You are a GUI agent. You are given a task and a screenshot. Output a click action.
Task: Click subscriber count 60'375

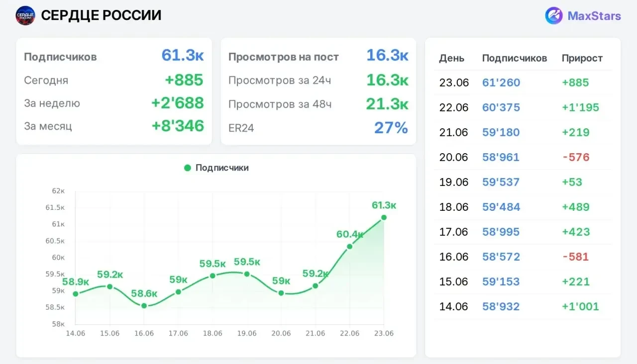tap(501, 107)
